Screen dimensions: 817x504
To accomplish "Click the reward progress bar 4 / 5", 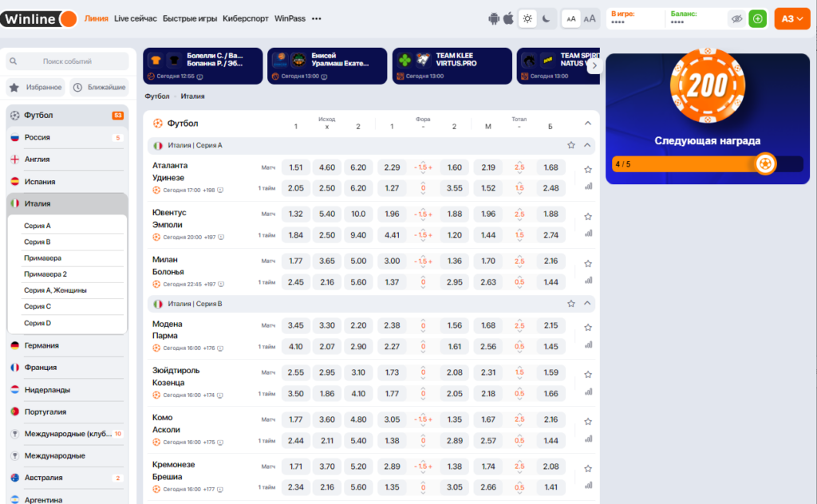I will point(708,164).
